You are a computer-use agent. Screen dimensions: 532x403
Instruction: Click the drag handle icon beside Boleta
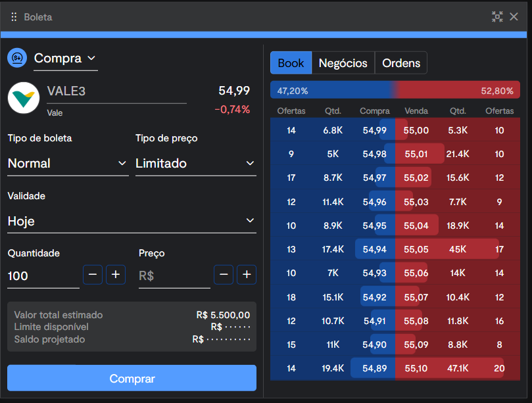[x=14, y=17]
